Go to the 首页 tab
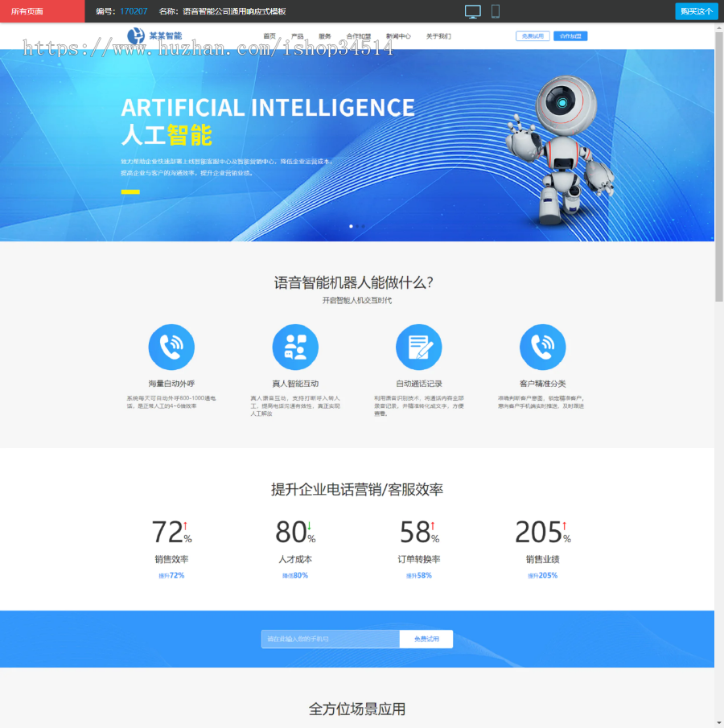The image size is (724, 728). (x=271, y=35)
